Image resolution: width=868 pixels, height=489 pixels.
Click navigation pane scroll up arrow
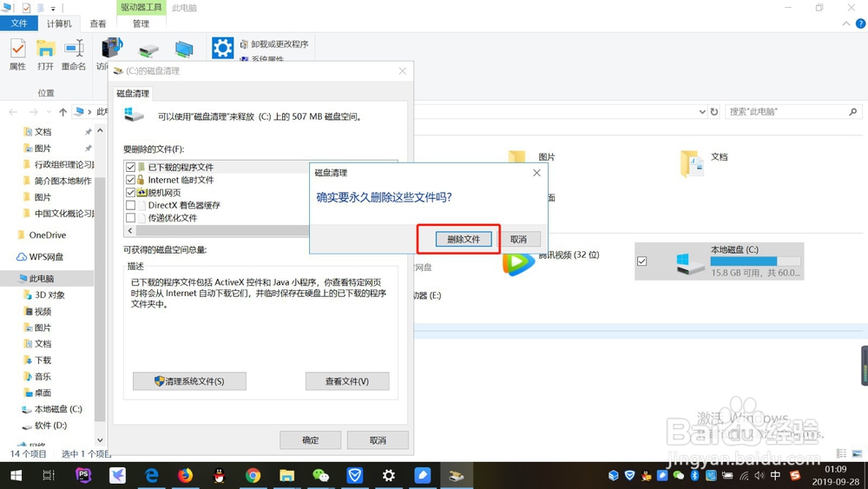point(100,130)
